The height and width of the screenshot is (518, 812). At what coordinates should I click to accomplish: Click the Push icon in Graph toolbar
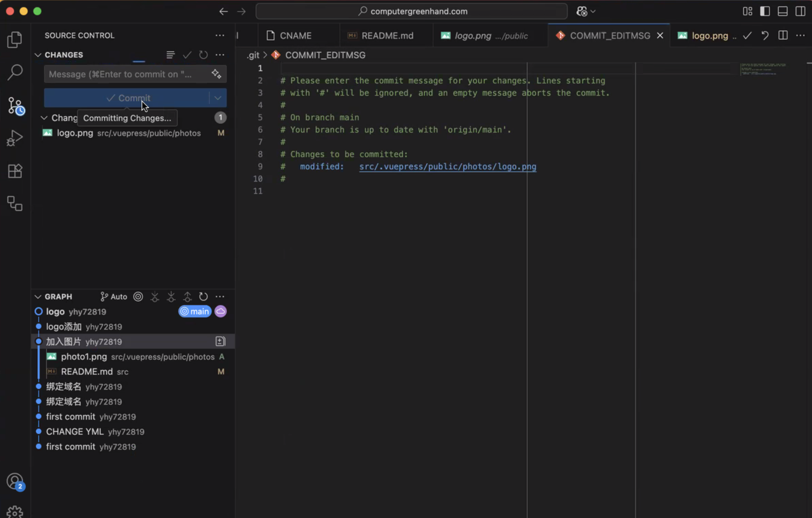[188, 297]
